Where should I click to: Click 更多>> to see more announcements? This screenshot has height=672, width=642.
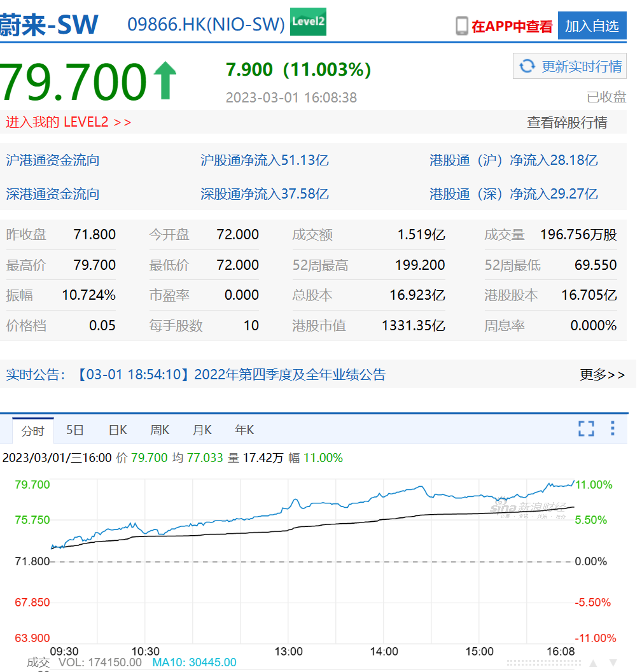click(x=604, y=375)
